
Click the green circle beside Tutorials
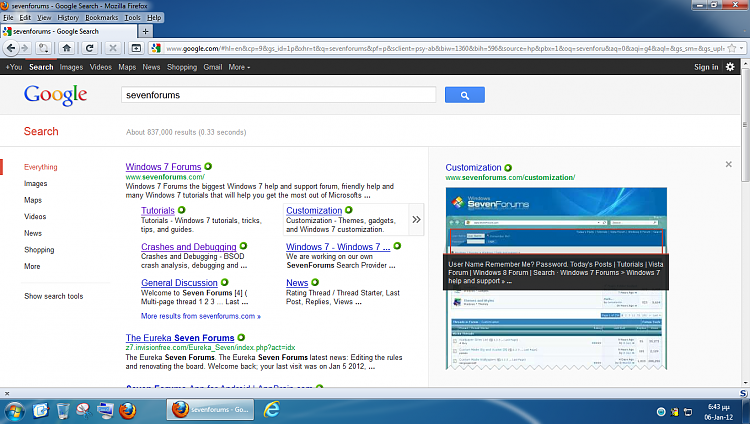pos(181,210)
